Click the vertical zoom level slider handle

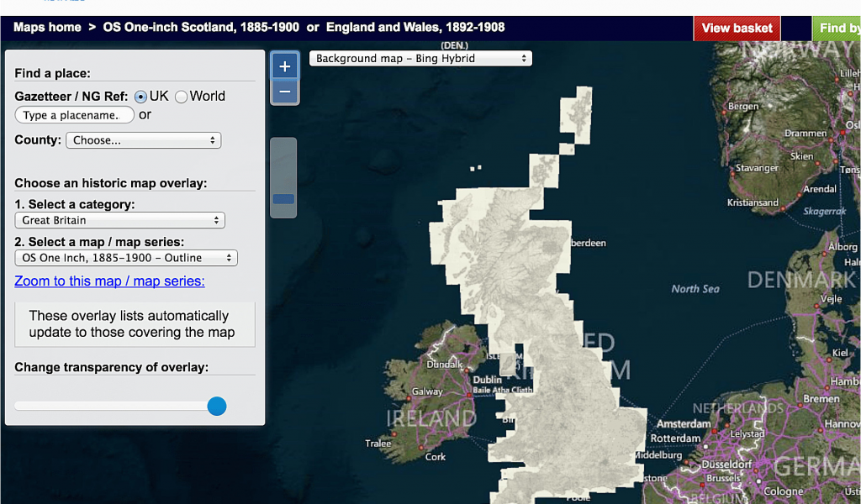point(283,199)
